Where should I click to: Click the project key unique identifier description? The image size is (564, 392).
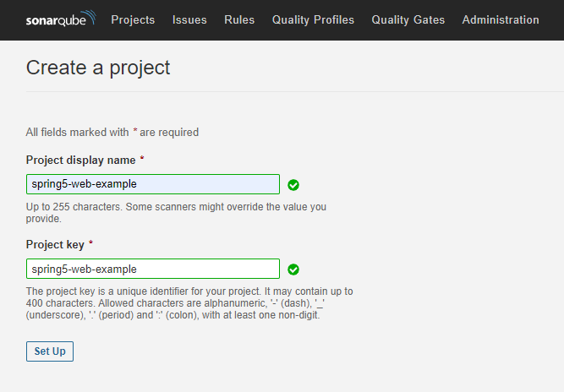point(189,302)
